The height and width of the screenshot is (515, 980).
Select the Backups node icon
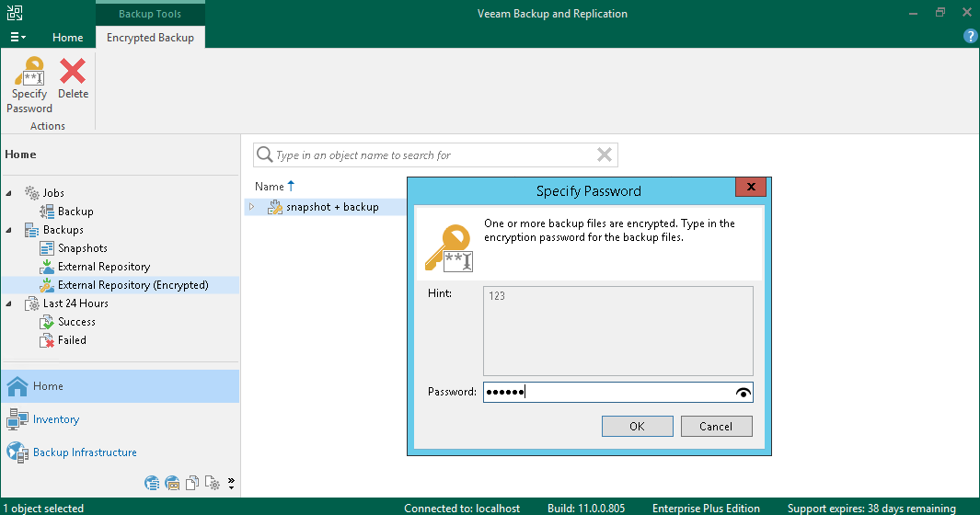tap(32, 229)
